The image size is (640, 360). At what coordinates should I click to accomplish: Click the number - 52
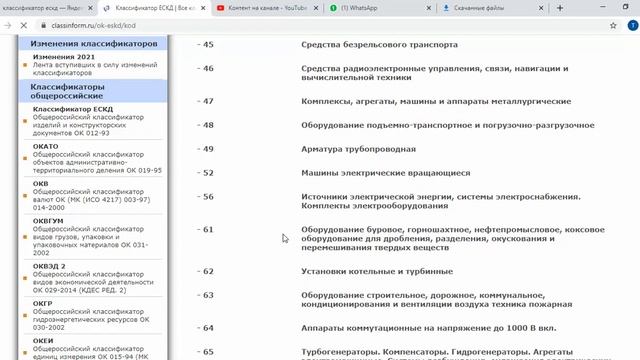[x=205, y=173]
